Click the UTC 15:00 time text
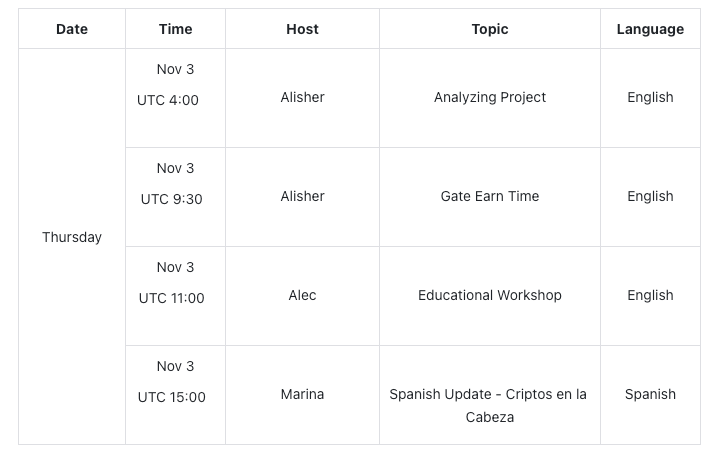722x459 pixels. [171, 397]
